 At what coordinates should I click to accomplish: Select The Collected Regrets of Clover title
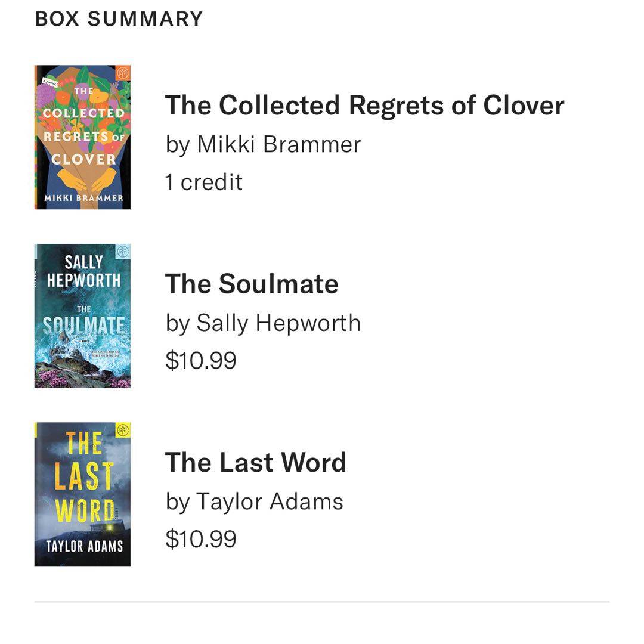coord(364,106)
